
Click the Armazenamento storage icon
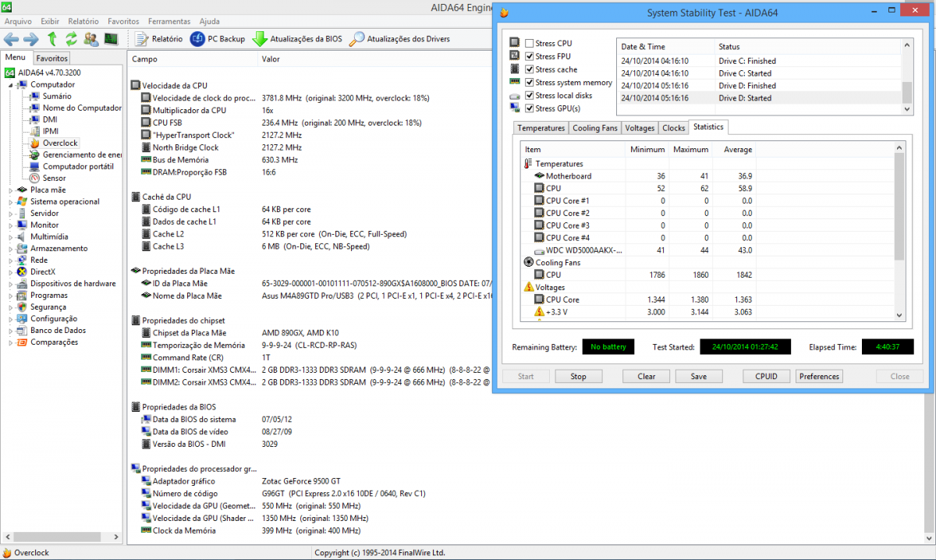coord(23,248)
